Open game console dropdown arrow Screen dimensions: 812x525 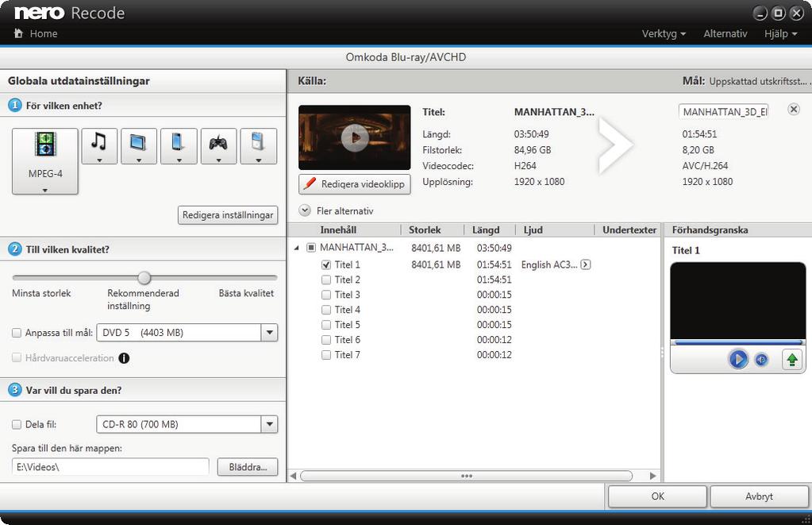[218, 160]
